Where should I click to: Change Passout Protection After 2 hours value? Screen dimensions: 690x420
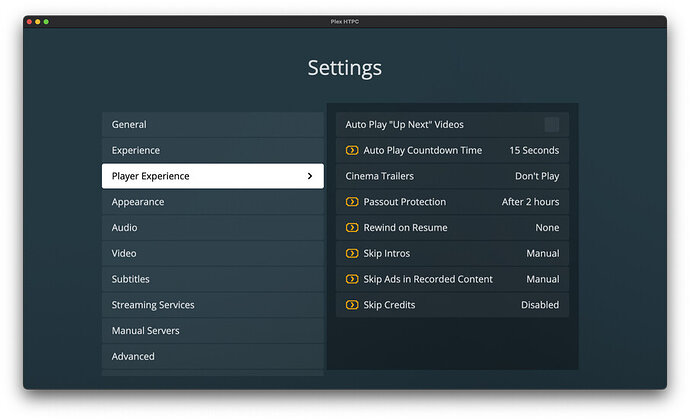tap(530, 202)
